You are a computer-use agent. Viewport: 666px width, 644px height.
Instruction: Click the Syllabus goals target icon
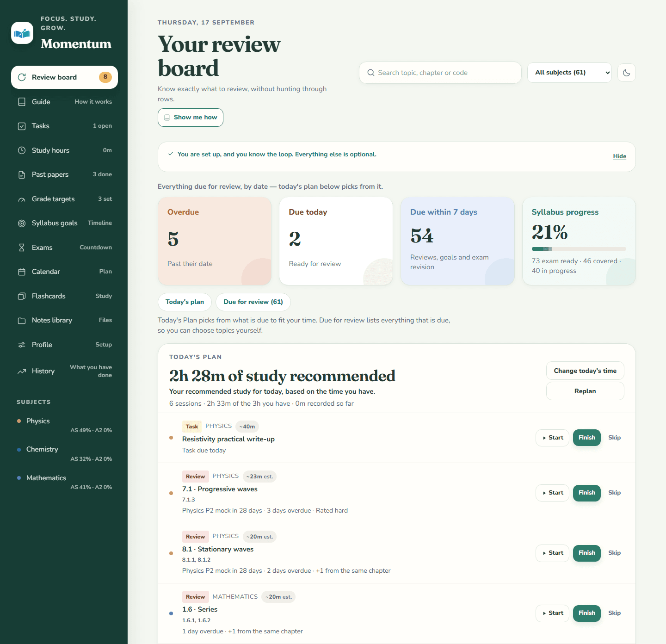(22, 223)
